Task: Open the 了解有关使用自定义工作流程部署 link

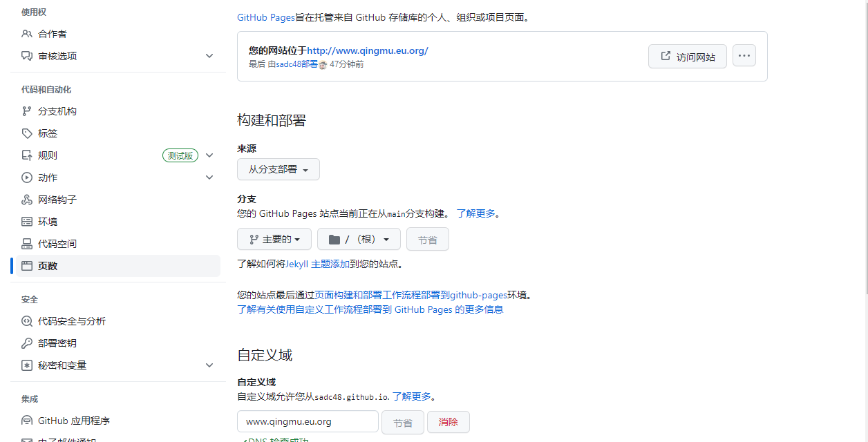Action: point(370,309)
